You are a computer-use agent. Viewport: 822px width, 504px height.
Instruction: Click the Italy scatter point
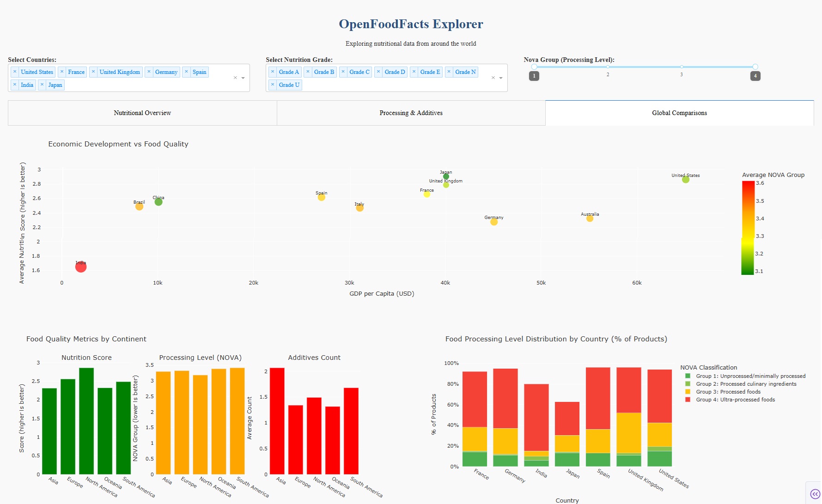360,208
